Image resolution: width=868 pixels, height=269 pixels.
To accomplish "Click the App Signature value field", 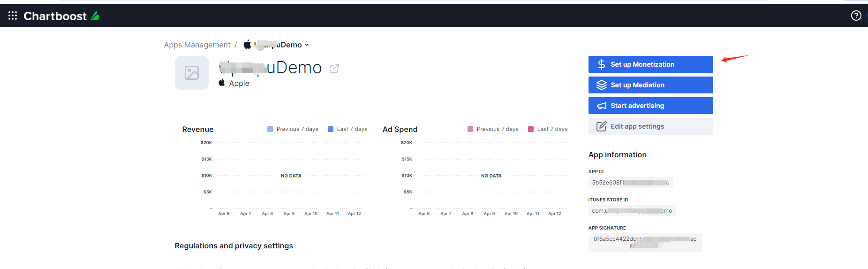I will pos(645,242).
